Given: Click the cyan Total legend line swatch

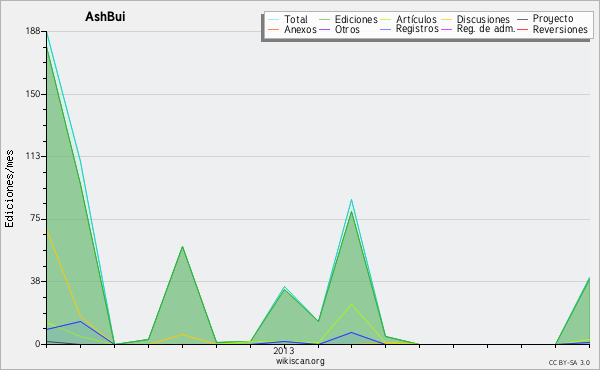Looking at the screenshot, I should click(274, 19).
